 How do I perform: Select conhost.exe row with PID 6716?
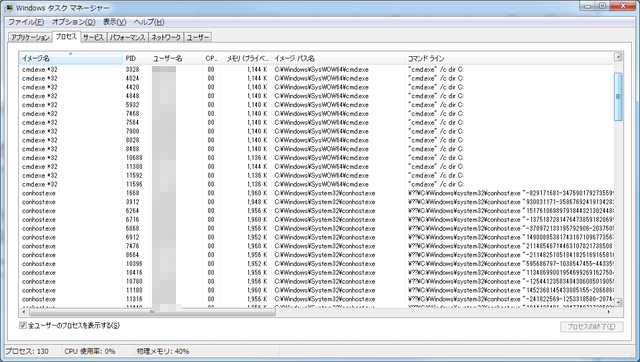point(316,220)
